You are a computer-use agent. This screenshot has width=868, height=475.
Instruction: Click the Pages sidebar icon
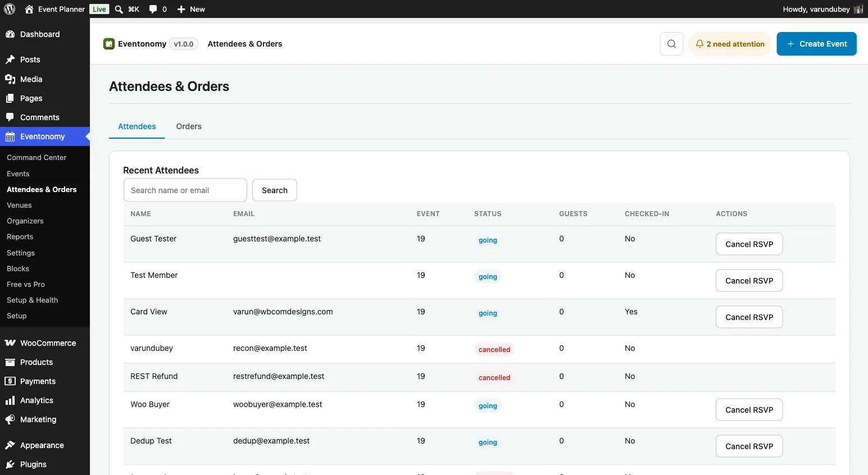[10, 98]
